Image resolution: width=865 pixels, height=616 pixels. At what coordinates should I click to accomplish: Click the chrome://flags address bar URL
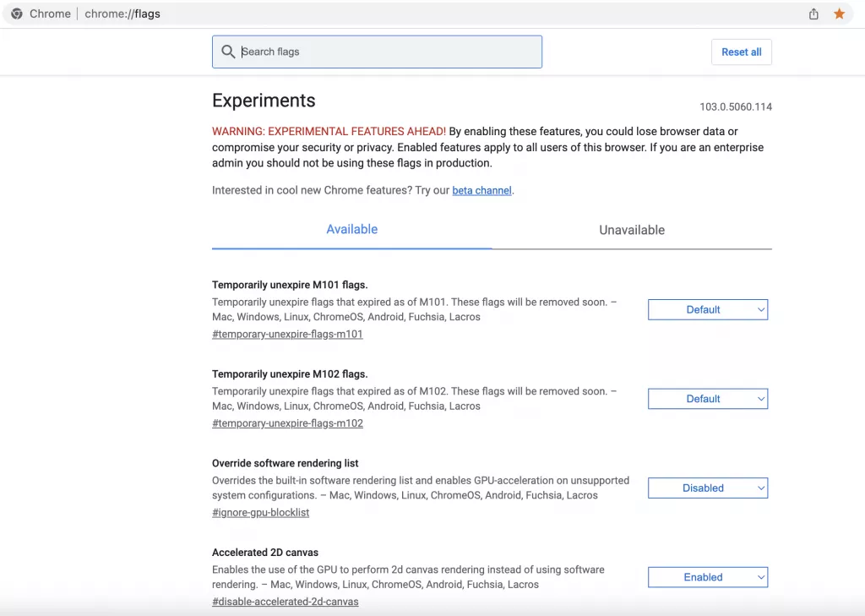pos(122,14)
